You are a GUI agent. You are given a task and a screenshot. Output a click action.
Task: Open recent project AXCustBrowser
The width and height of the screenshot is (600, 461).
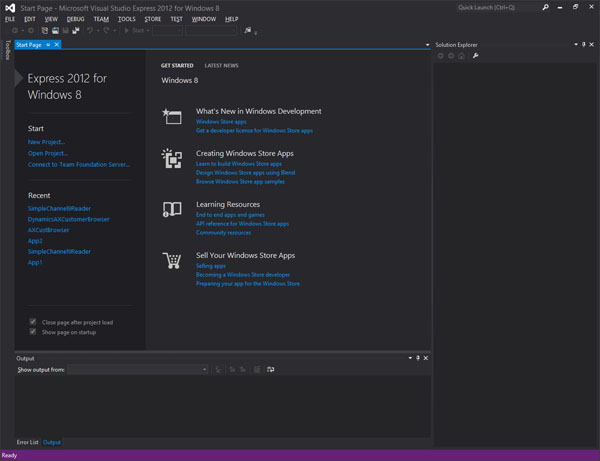pyautogui.click(x=48, y=230)
